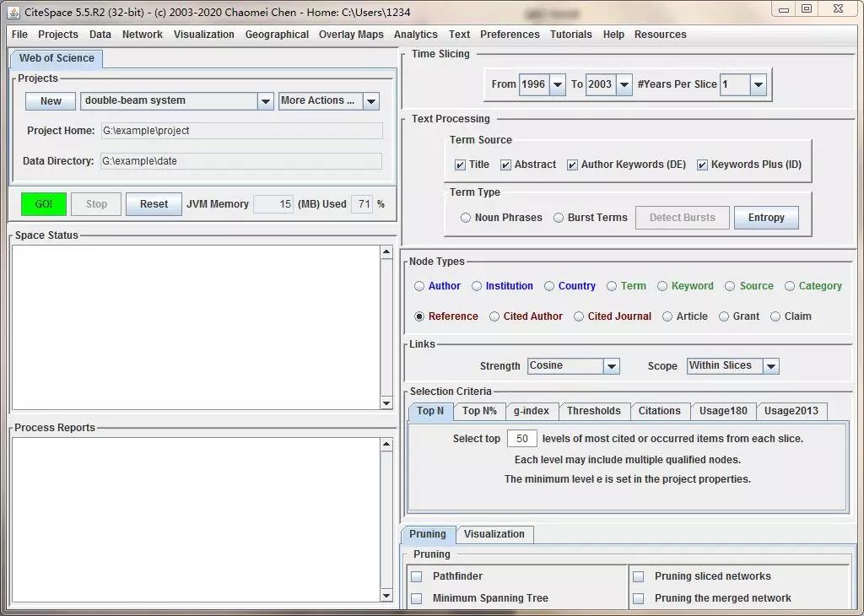This screenshot has height=616, width=864.
Task: Click the New project button
Action: point(51,100)
